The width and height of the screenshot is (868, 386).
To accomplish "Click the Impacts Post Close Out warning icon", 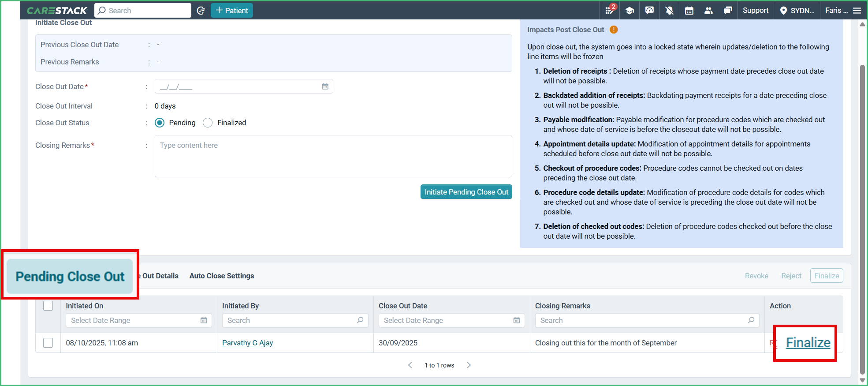I will [x=614, y=30].
